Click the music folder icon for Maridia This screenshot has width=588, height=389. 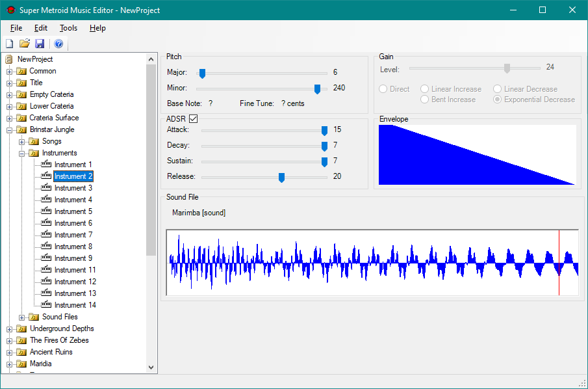(x=21, y=364)
